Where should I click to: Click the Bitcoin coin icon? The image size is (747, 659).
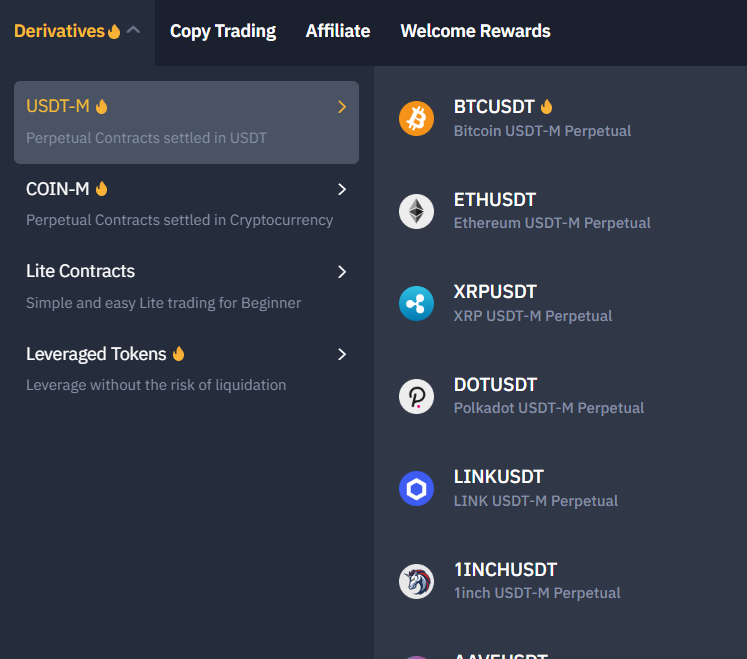tap(416, 118)
